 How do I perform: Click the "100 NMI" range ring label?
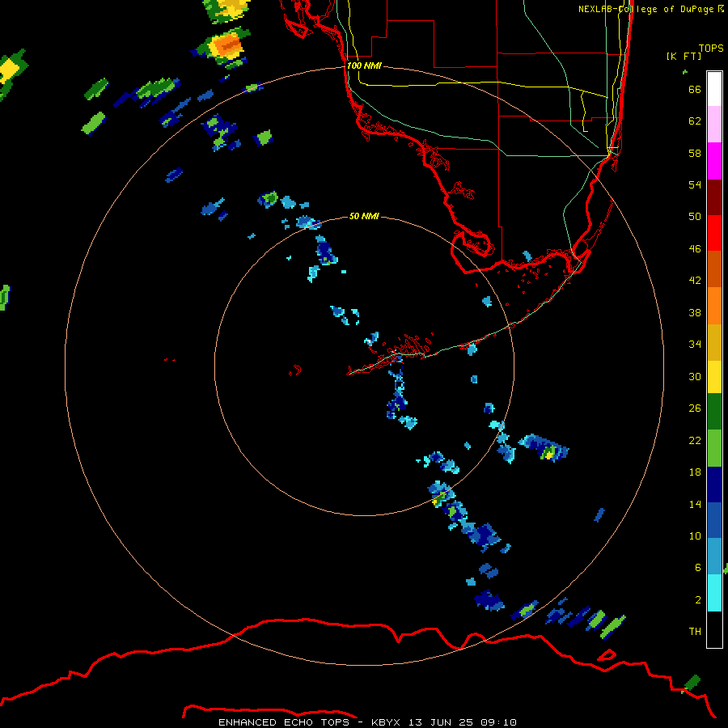[x=364, y=66]
